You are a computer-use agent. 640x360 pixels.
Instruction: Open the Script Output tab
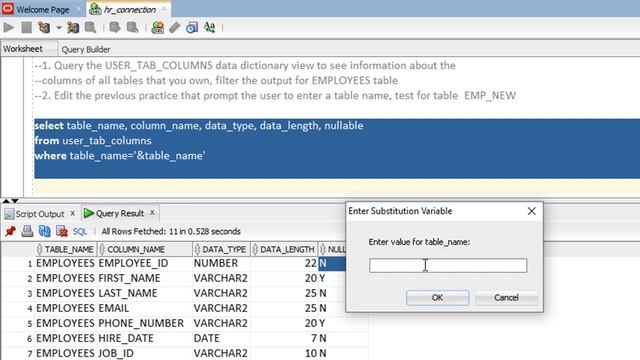40,214
